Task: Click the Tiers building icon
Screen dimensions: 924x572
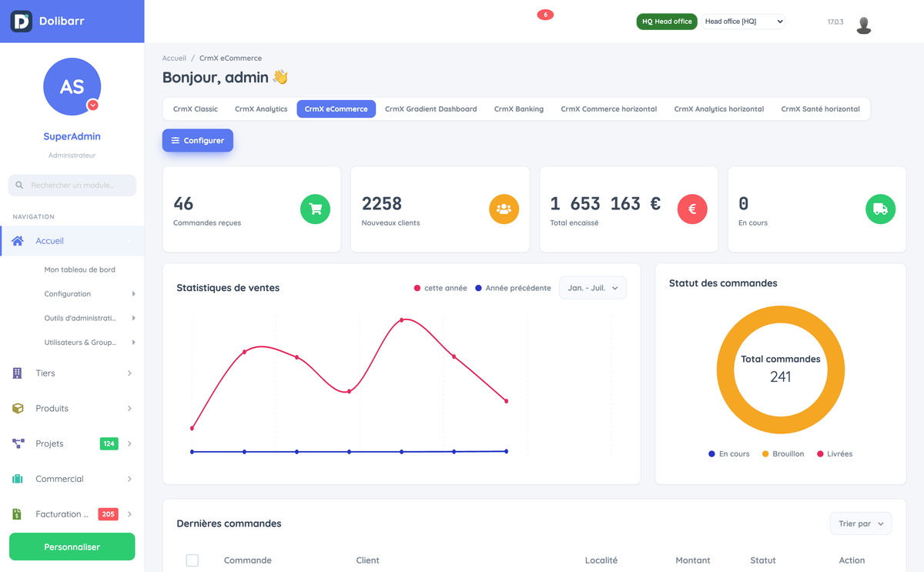Action: 18,373
